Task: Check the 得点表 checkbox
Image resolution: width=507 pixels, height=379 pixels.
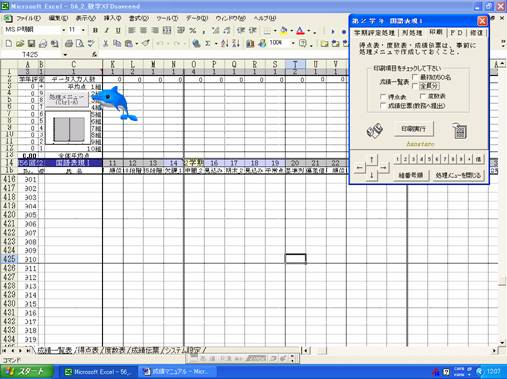Action: [383, 96]
